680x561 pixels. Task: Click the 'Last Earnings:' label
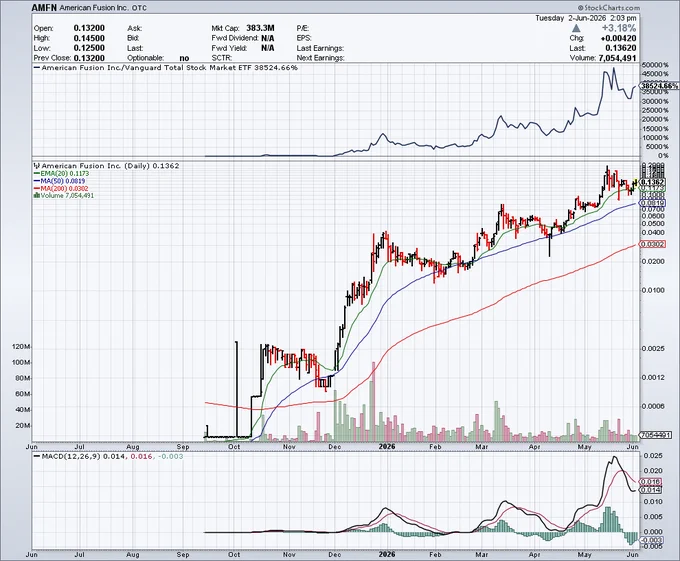coord(320,48)
